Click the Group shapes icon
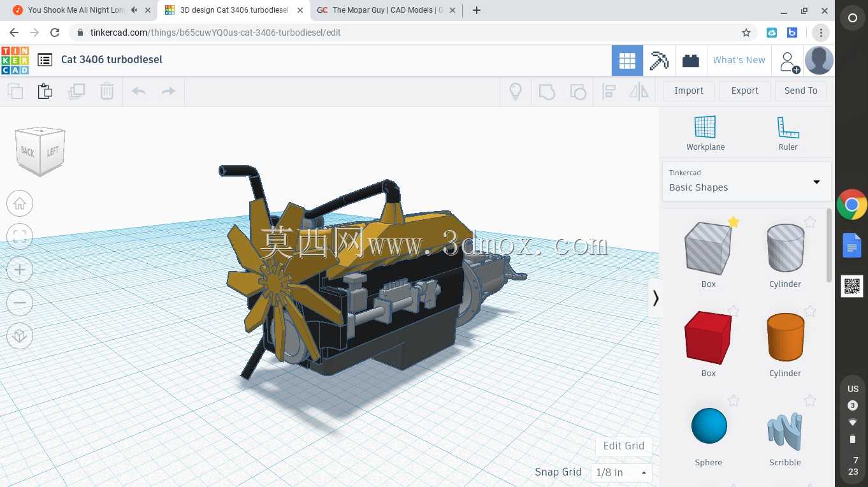Viewport: 868px width, 487px height. pos(547,91)
